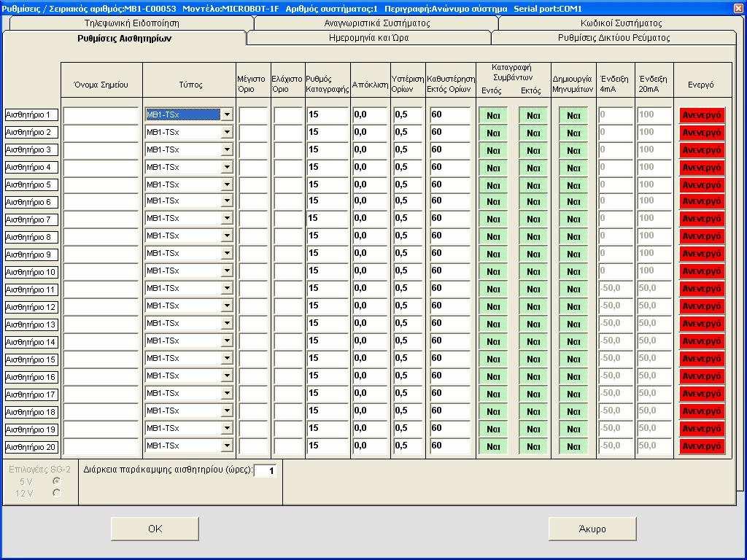The width and height of the screenshot is (747, 560).
Task: Click the Δημιουργία Μηνυμάτων column header
Action: point(573,84)
